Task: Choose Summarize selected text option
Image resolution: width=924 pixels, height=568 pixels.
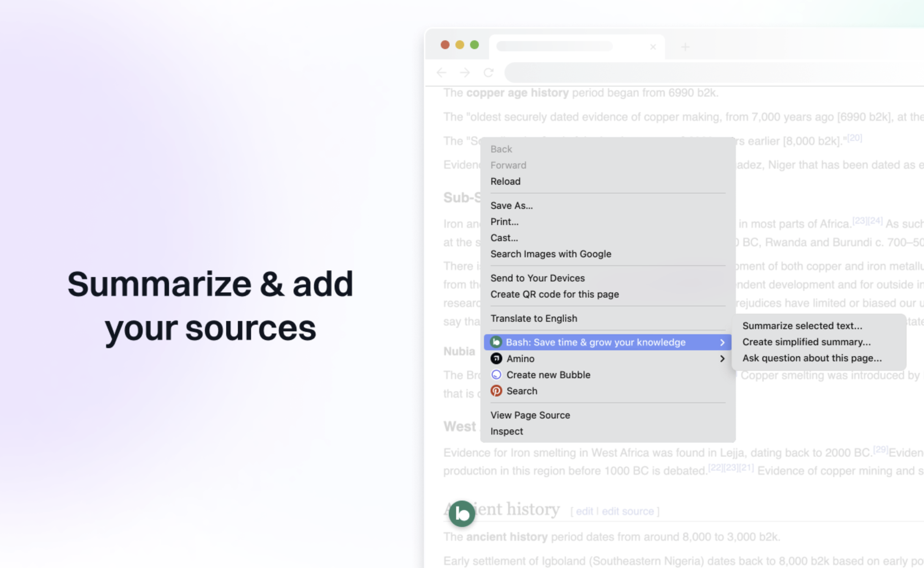Action: [802, 325]
